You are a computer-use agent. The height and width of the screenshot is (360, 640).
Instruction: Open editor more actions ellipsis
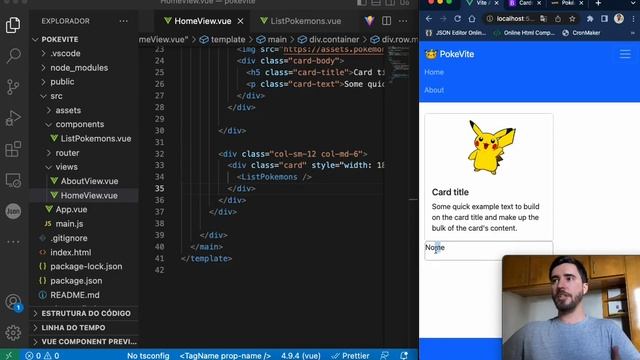tap(403, 21)
